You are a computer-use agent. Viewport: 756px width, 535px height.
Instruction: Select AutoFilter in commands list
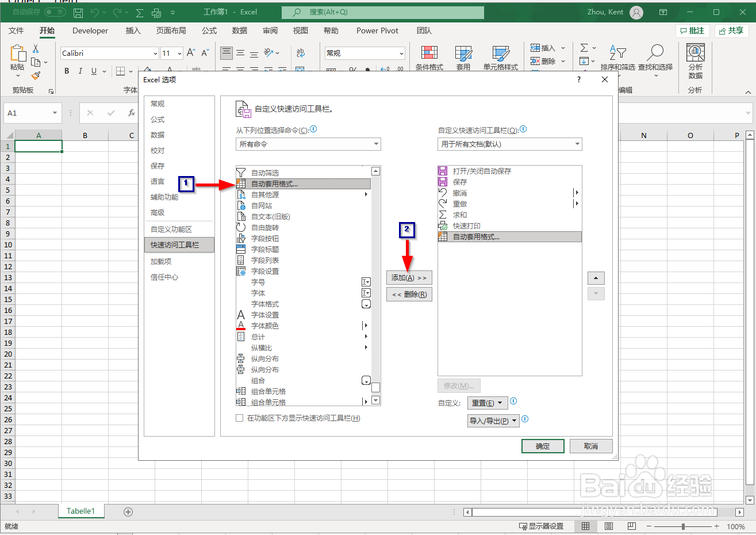tap(303, 173)
